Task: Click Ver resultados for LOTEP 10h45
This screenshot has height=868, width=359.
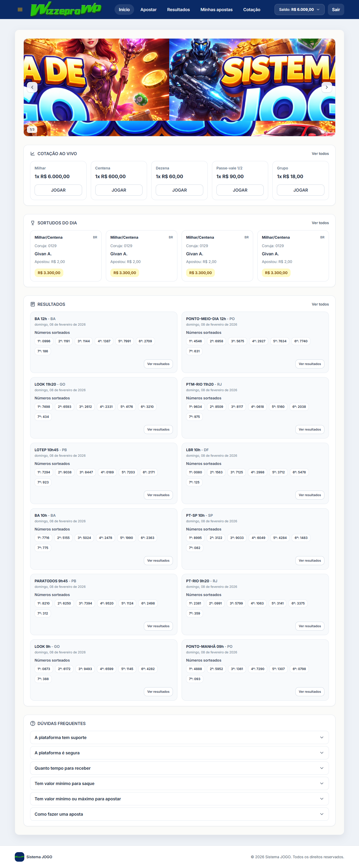Action: pyautogui.click(x=158, y=495)
